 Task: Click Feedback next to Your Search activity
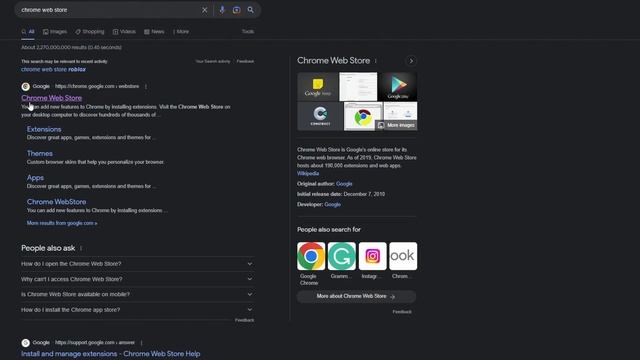(245, 61)
